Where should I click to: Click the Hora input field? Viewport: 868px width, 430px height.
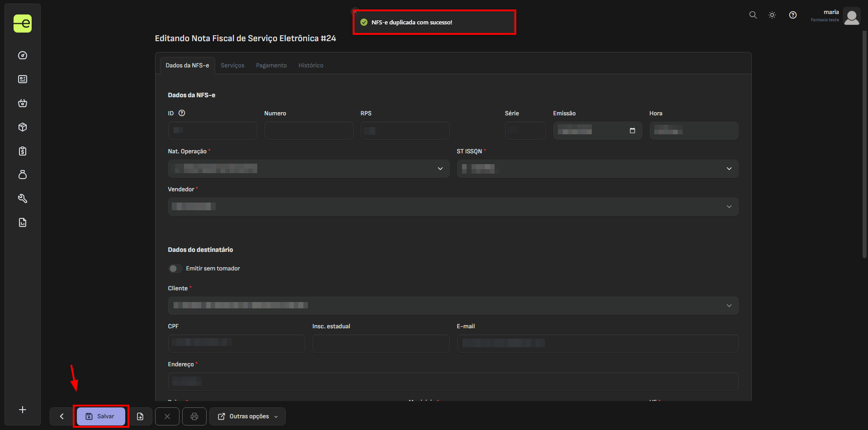pos(694,131)
